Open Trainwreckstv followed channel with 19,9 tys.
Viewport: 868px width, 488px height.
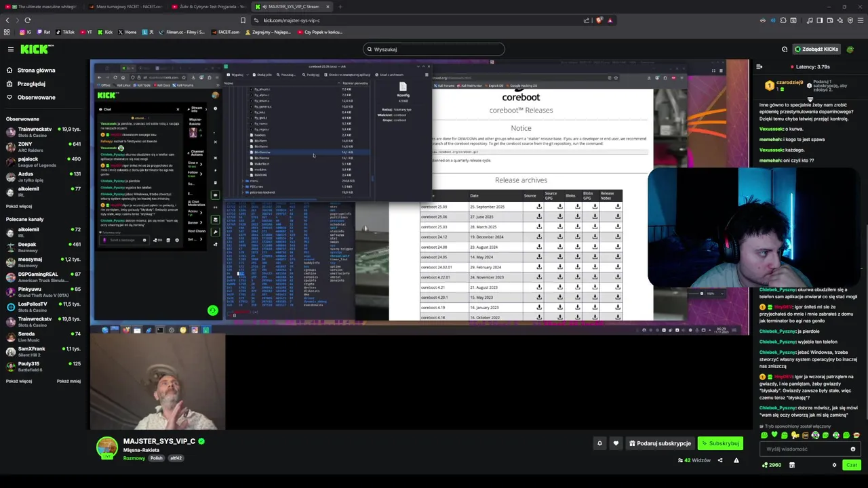[x=43, y=131]
